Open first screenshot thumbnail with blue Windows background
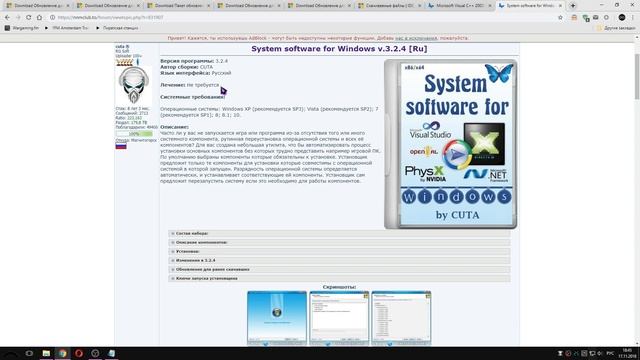Viewport: 640px width, 360px height. click(x=277, y=318)
